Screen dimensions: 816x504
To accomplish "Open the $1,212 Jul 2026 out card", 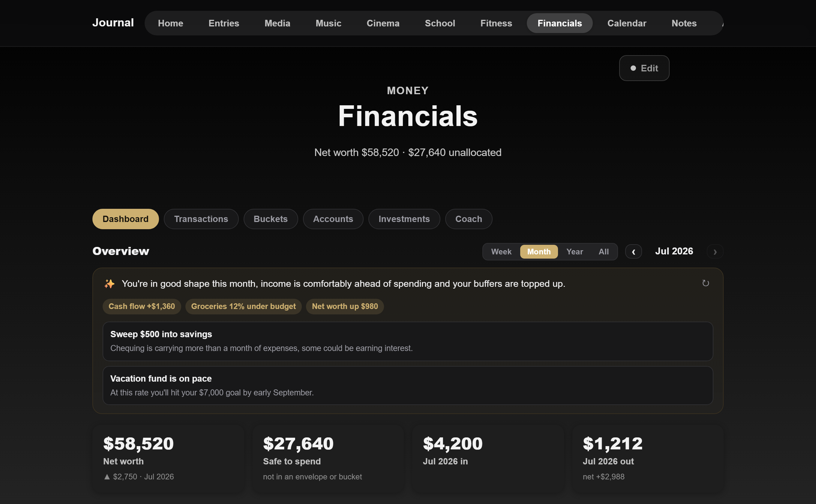I will tap(647, 459).
